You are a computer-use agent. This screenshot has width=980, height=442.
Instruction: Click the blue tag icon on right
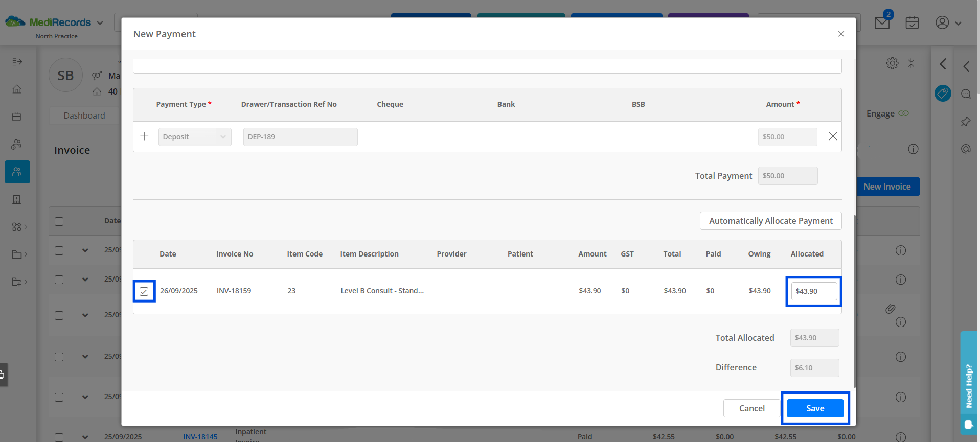tap(943, 93)
